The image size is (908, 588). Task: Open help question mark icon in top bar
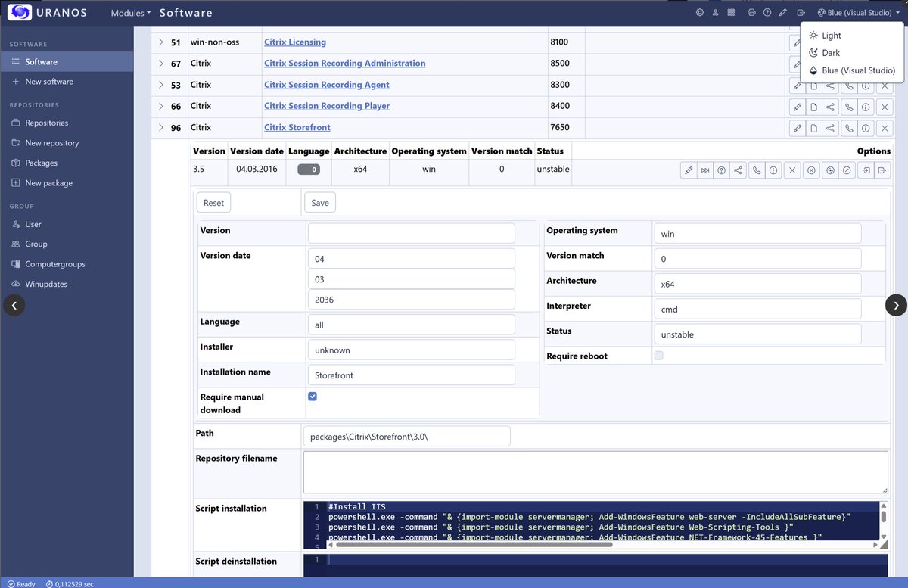(767, 13)
